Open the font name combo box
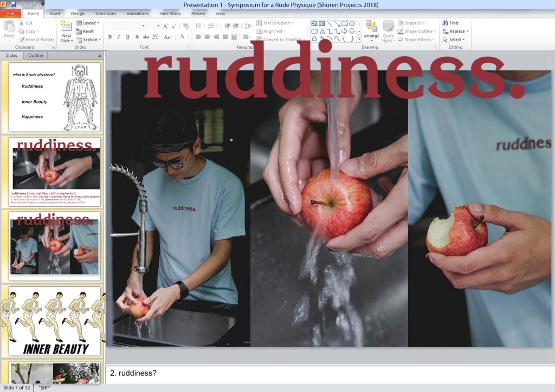This screenshot has width=555, height=392. pyautogui.click(x=126, y=25)
